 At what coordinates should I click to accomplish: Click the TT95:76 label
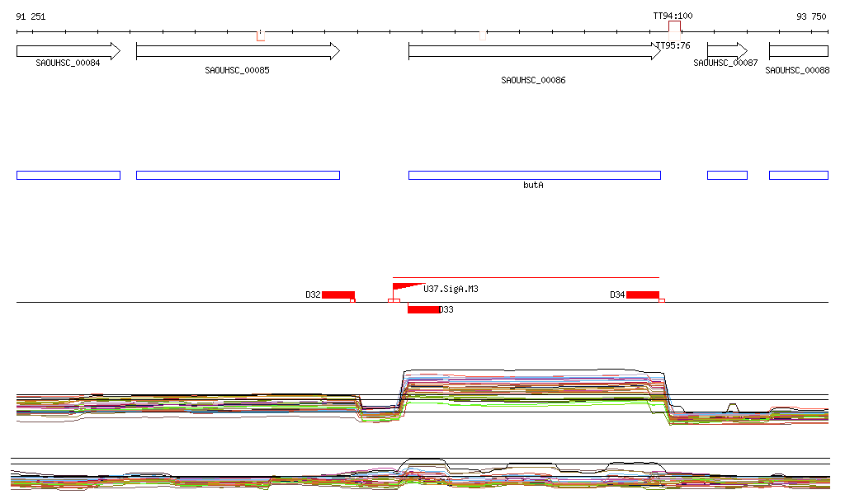click(673, 45)
